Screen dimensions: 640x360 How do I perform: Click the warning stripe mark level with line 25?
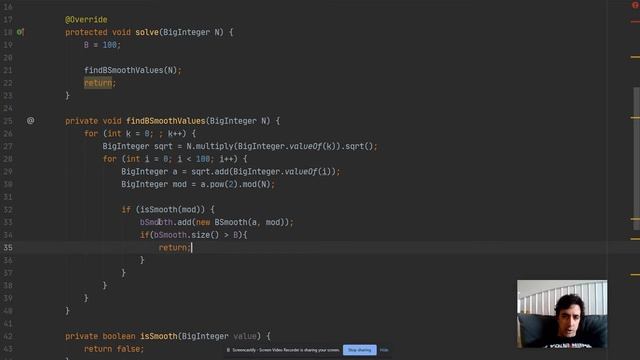click(635, 118)
